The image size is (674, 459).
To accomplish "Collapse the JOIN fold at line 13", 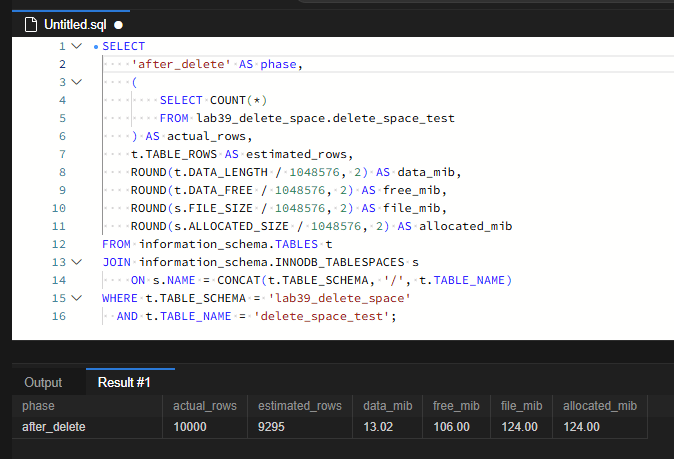I will point(77,262).
